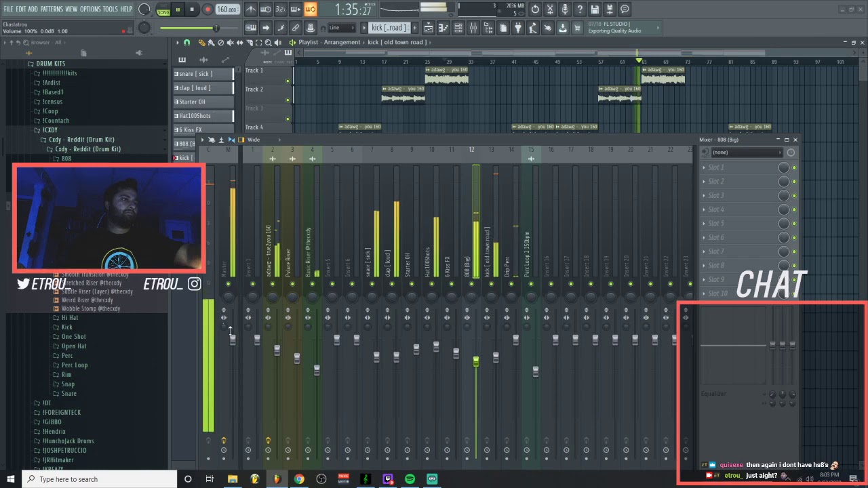Open mixer input (none) dropdown
Screen dimensions: 868x488
click(746, 152)
